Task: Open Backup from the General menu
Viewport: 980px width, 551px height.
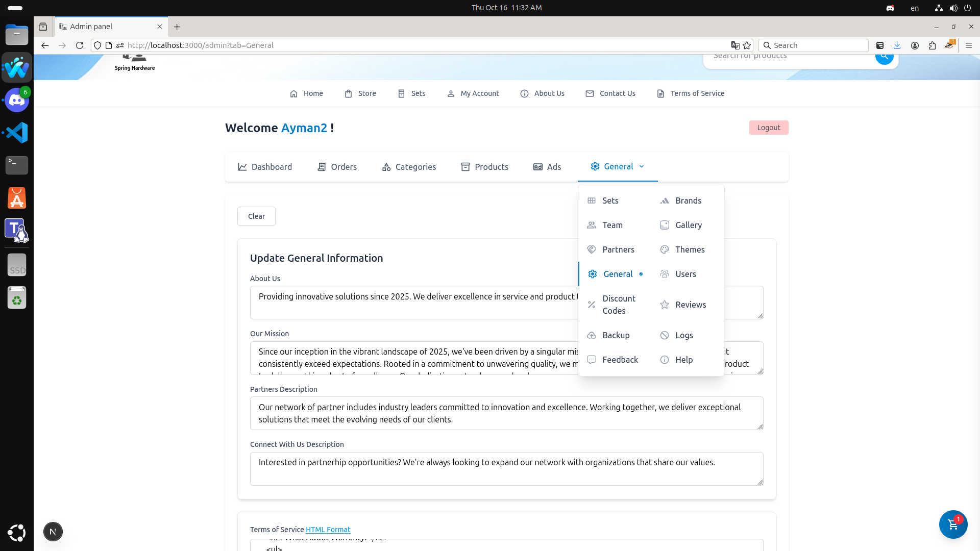Action: 615,335
